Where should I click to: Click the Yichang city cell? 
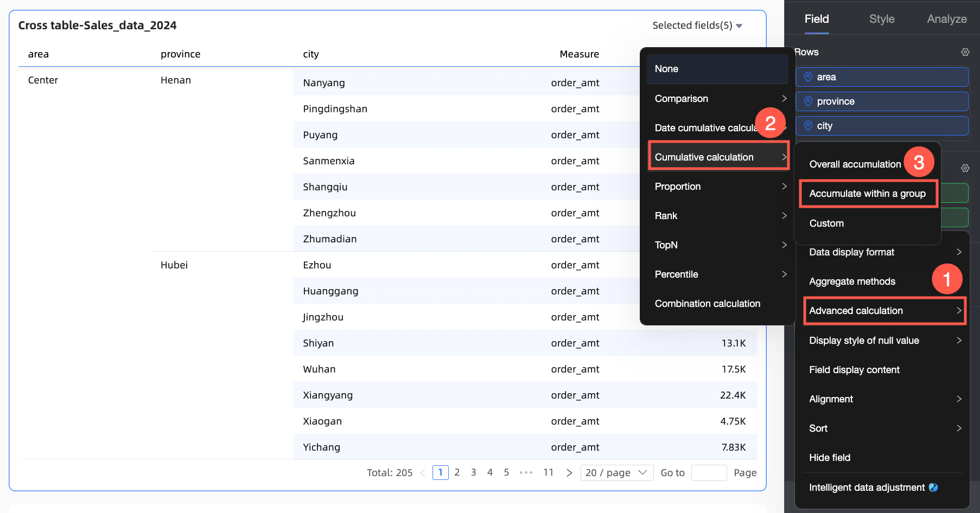[x=322, y=447]
